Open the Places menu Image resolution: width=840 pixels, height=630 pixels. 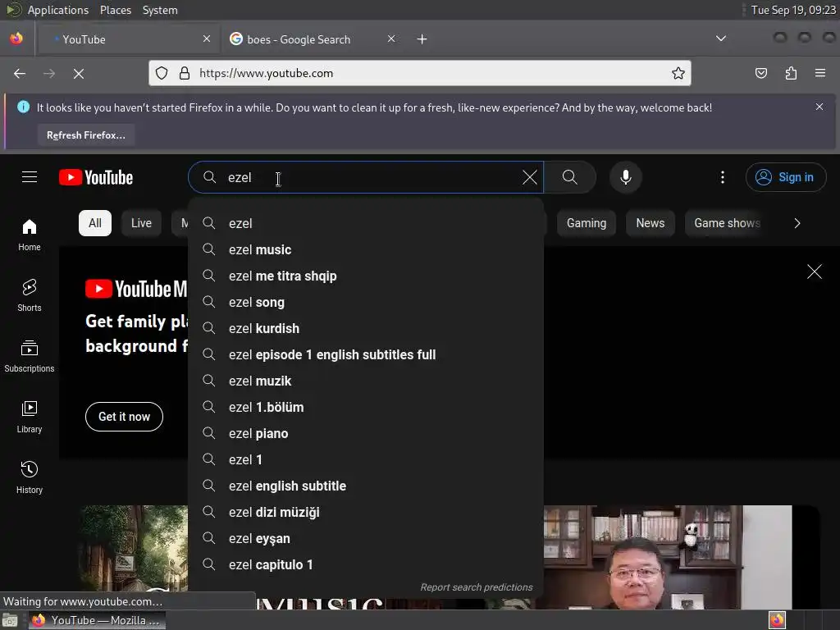116,10
